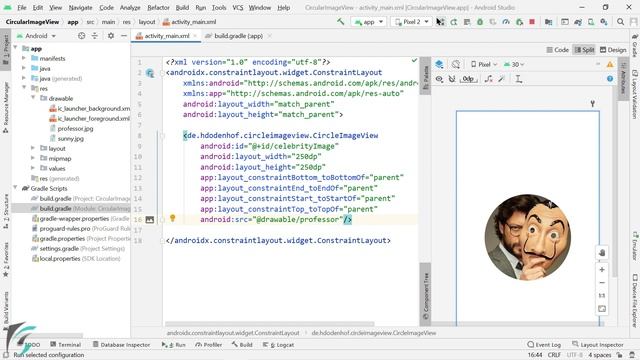This screenshot has width=640, height=360.
Task: Click the Search Everywhere magnifier icon
Action: pos(620,22)
